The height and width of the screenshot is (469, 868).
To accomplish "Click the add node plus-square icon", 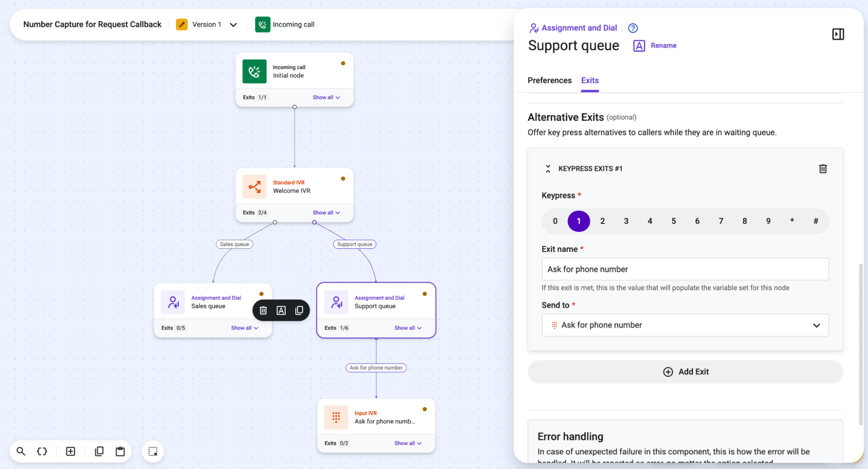I will [70, 451].
